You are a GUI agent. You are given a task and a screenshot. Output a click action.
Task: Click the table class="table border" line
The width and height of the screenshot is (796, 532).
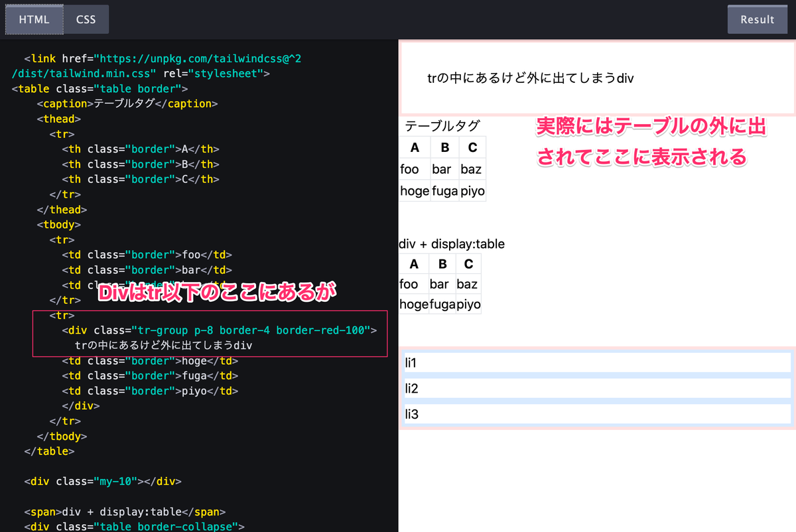click(100, 88)
